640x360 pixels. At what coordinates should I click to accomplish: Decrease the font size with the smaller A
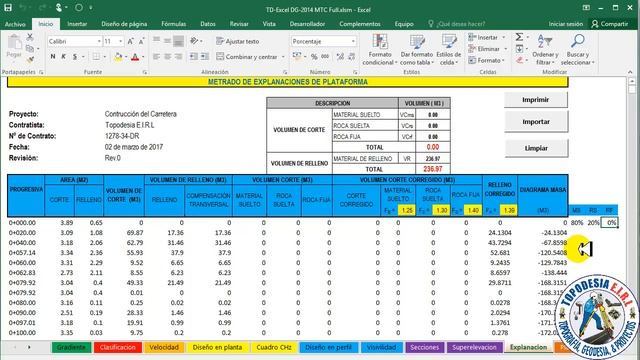pyautogui.click(x=141, y=41)
